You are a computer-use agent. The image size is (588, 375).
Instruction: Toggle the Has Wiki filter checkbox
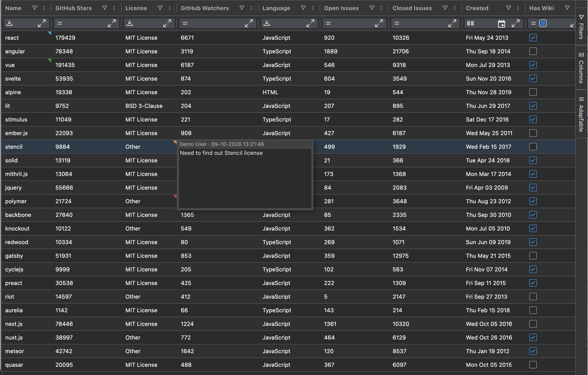pyautogui.click(x=543, y=23)
